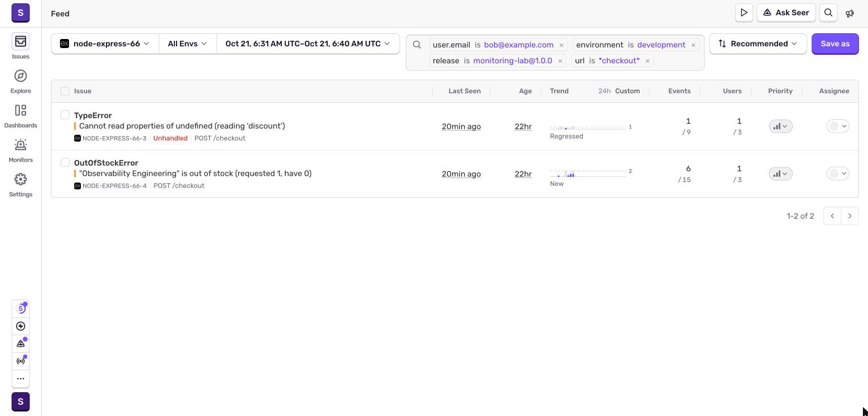The height and width of the screenshot is (416, 868).
Task: Click the development environment filter value
Action: (661, 45)
